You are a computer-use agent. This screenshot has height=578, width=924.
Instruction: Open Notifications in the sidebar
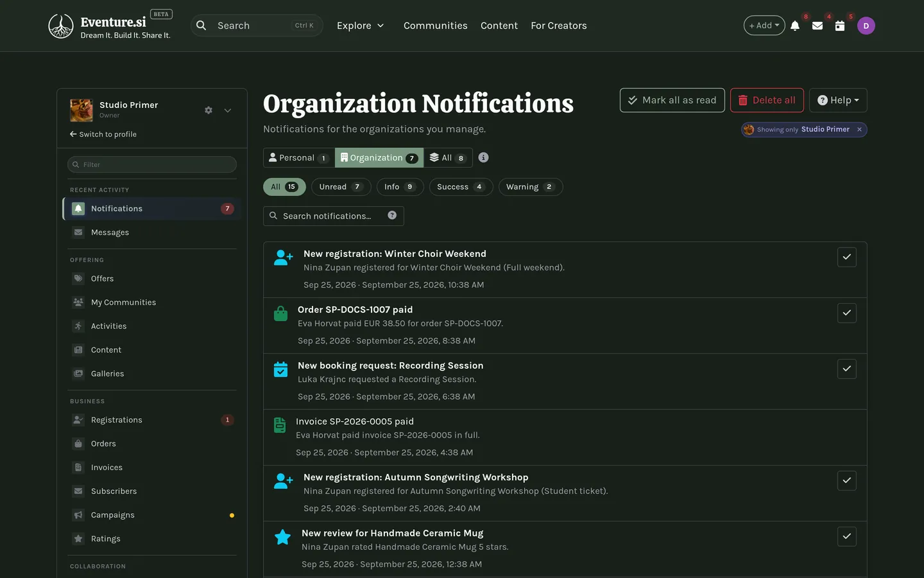point(152,209)
